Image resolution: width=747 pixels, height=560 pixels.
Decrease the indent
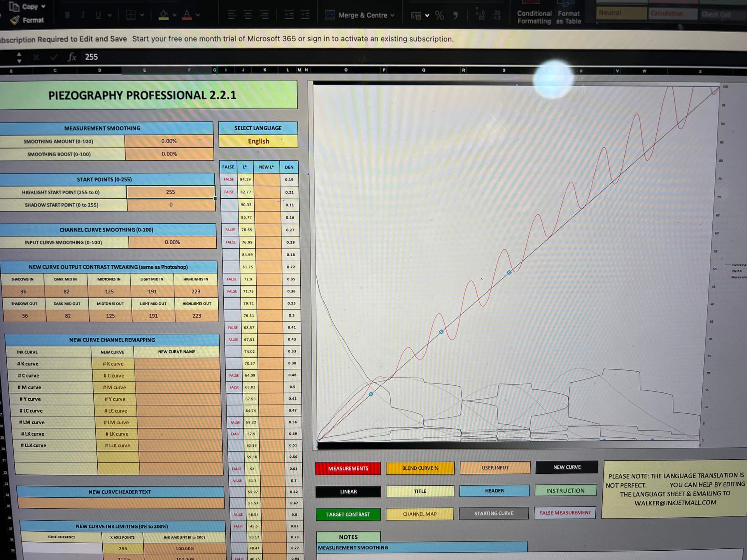[x=289, y=15]
